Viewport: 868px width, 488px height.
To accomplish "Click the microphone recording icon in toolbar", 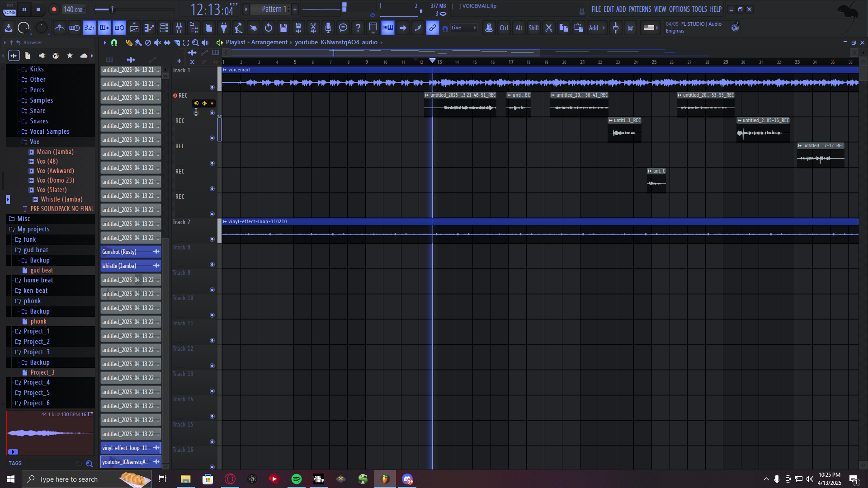I will click(x=328, y=28).
